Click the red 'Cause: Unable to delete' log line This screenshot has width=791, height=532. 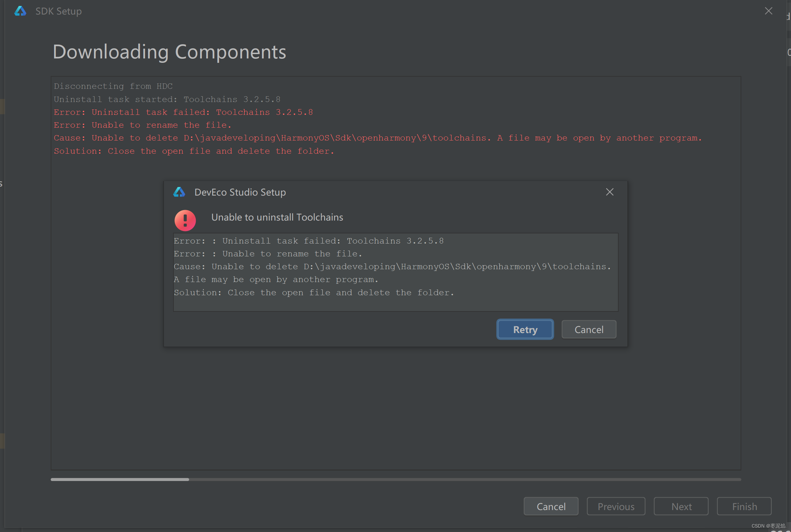(x=377, y=138)
